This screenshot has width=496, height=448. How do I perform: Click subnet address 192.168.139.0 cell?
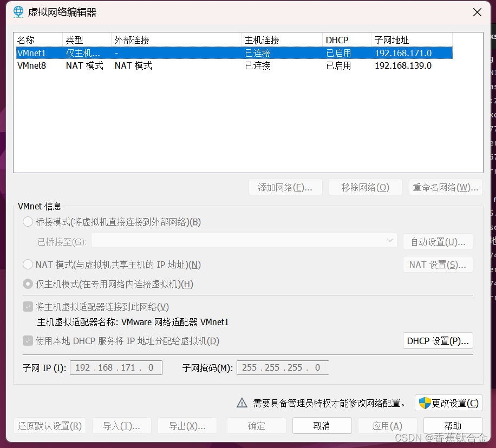pyautogui.click(x=403, y=65)
